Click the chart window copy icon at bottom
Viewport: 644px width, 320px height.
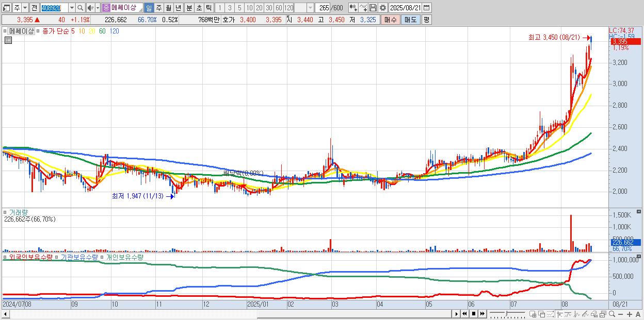coord(603,314)
